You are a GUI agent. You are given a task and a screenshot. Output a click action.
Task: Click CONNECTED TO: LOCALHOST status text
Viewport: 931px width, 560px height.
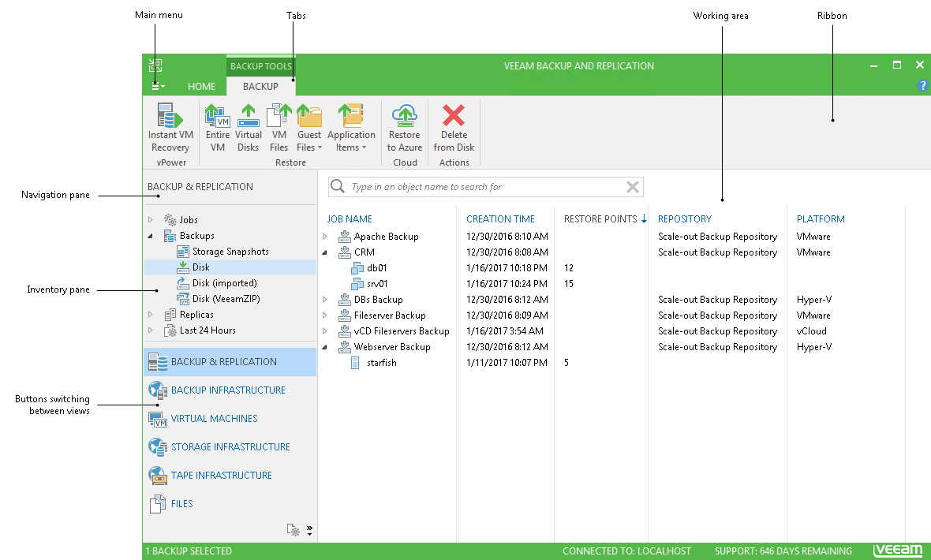pos(626,551)
